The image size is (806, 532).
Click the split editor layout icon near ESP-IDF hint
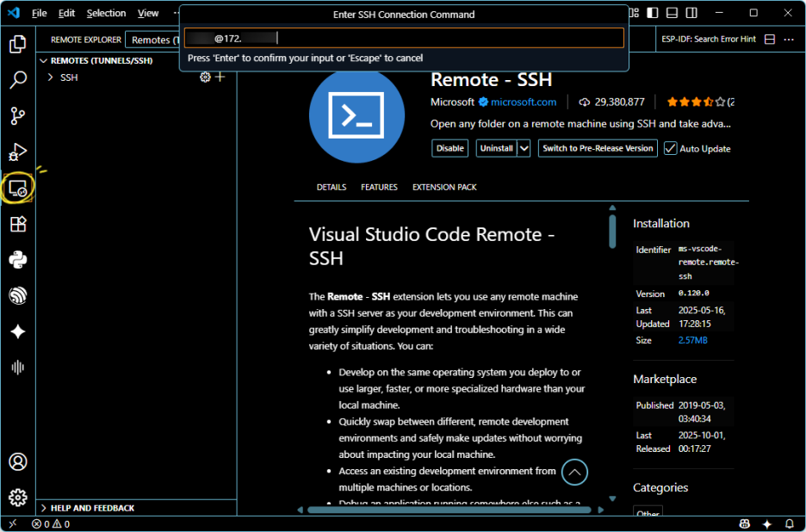click(x=770, y=40)
